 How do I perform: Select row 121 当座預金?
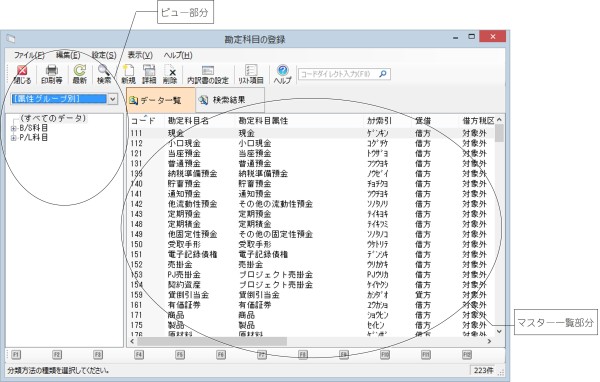[311, 153]
